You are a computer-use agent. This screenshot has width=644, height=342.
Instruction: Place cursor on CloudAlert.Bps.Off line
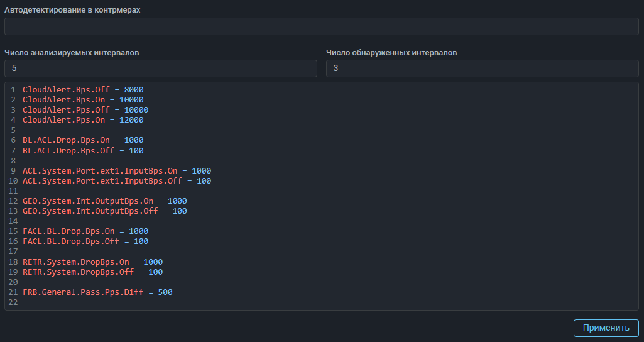tap(66, 90)
